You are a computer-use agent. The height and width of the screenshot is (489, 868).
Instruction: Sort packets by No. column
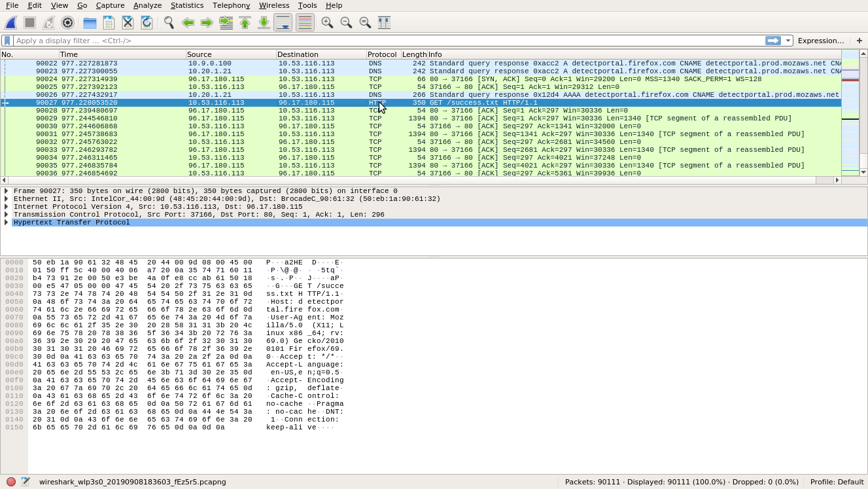pyautogui.click(x=29, y=54)
